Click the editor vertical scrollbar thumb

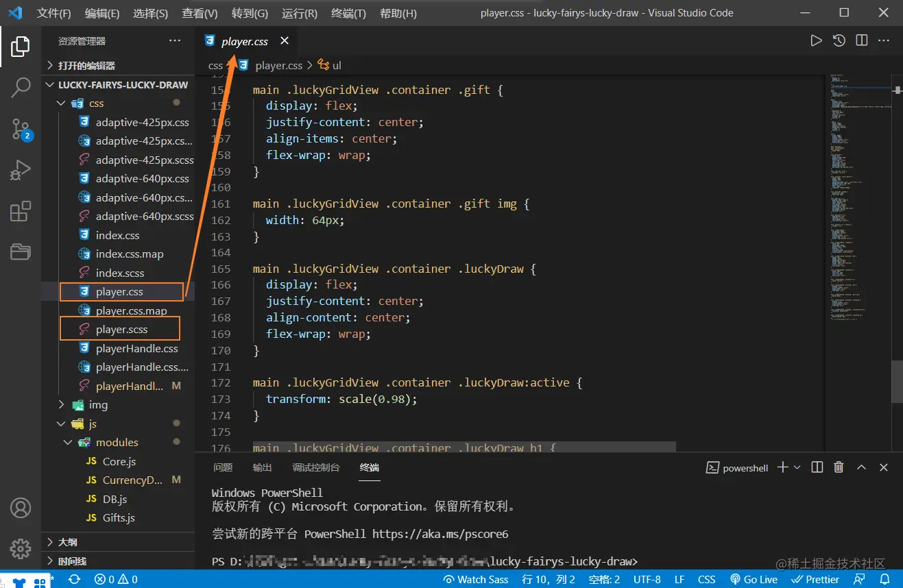click(897, 382)
